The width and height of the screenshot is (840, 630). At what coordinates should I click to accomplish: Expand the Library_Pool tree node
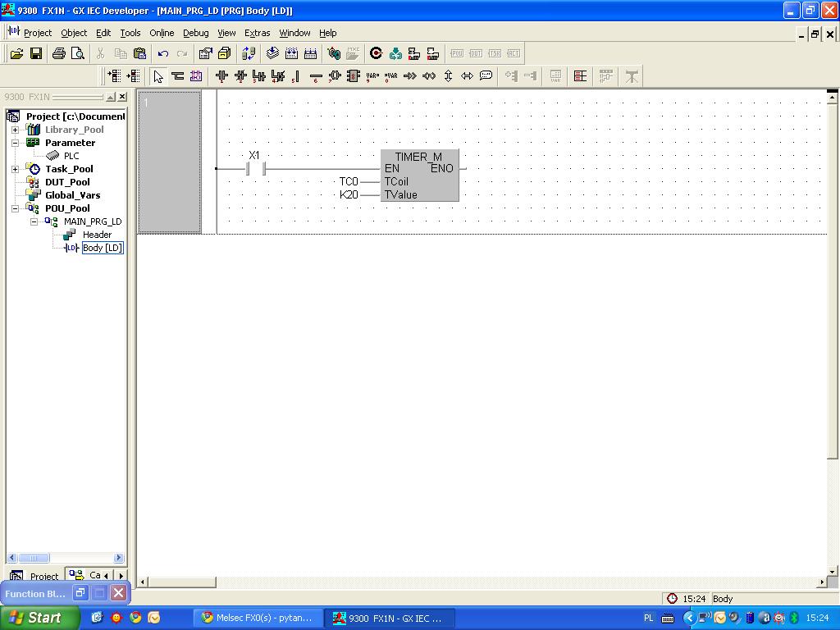15,130
